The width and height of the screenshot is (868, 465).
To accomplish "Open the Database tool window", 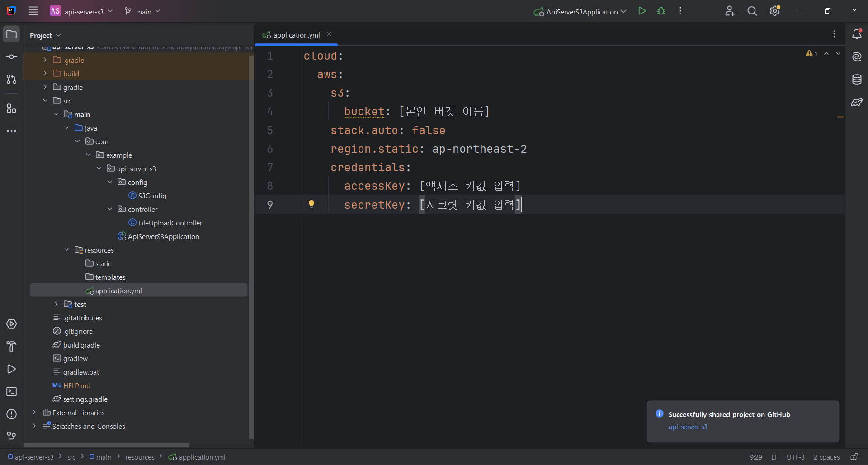I will pyautogui.click(x=857, y=80).
